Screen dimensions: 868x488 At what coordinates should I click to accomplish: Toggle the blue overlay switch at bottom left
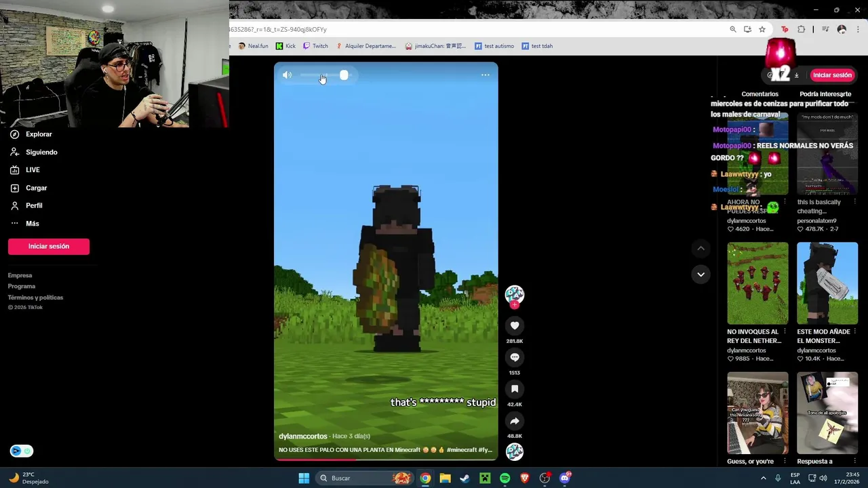coord(22,451)
